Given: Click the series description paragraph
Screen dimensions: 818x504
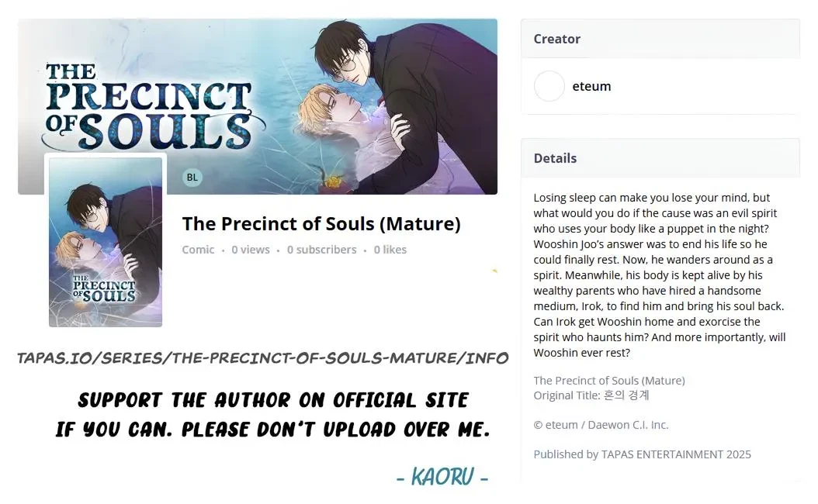Looking at the screenshot, I should (660, 275).
